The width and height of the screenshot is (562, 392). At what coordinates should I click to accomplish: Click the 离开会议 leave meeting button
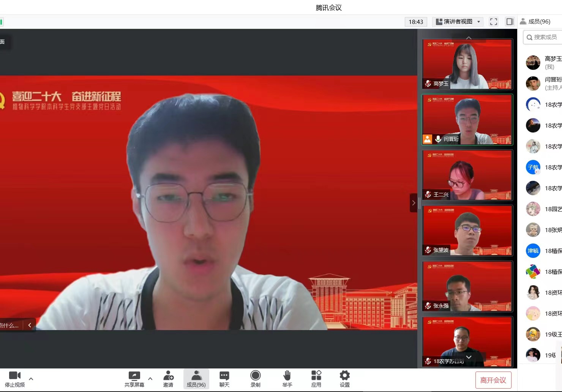click(493, 380)
